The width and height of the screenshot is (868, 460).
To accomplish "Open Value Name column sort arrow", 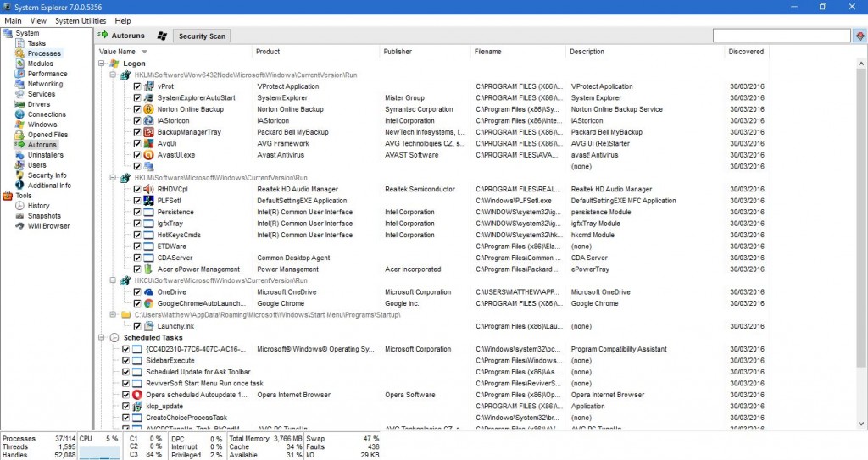I will (x=144, y=52).
